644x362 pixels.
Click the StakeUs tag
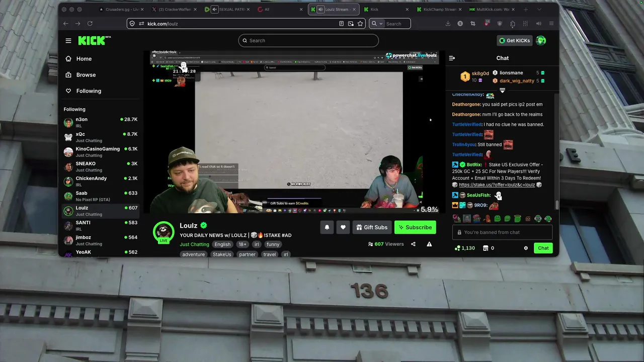tap(222, 254)
